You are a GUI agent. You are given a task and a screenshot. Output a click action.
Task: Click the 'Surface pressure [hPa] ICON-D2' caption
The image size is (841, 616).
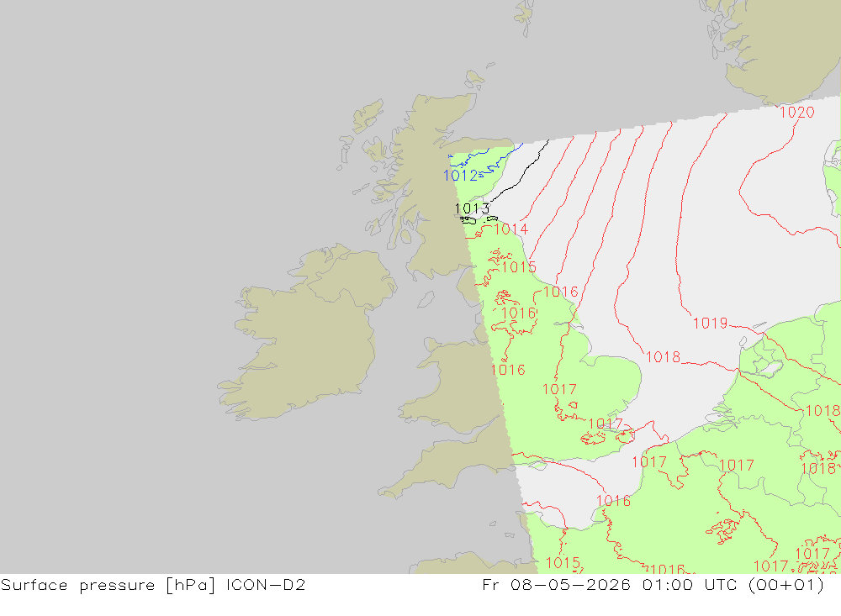pyautogui.click(x=153, y=585)
